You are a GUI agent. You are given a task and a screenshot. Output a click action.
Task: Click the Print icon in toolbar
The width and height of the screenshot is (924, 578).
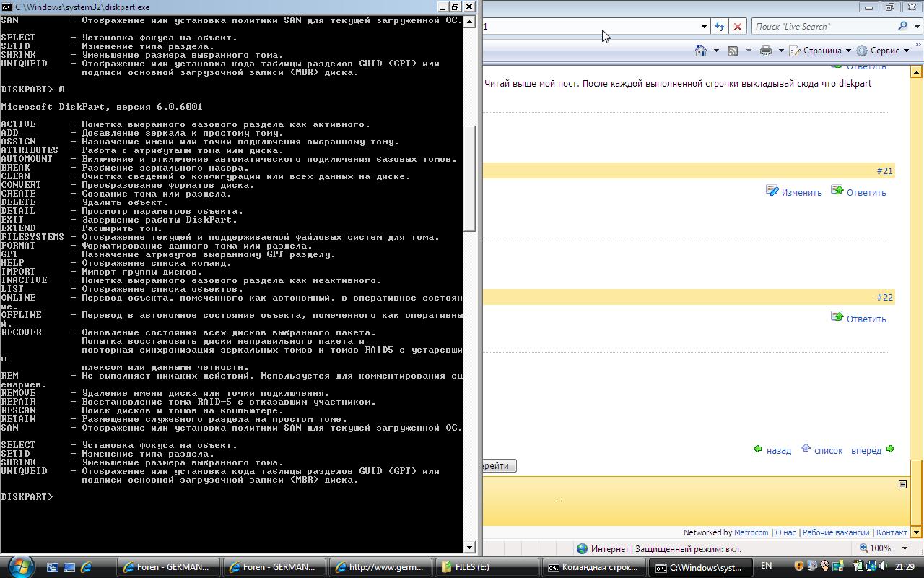(x=766, y=51)
